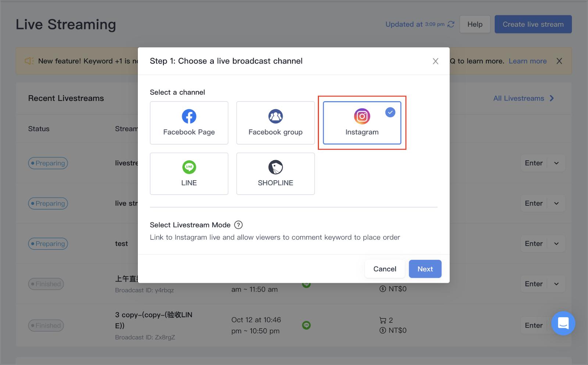The height and width of the screenshot is (365, 588).
Task: Enter the test livestream
Action: pos(534,244)
